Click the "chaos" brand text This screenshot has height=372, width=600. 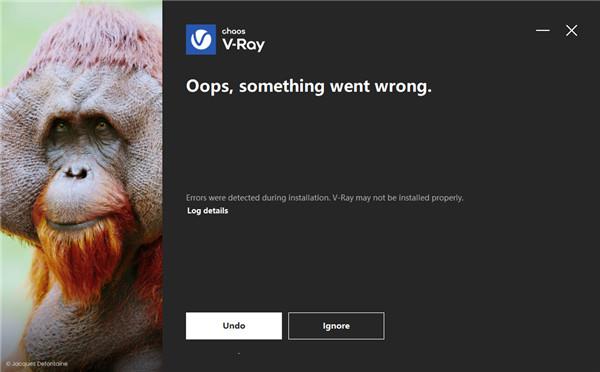[x=234, y=31]
